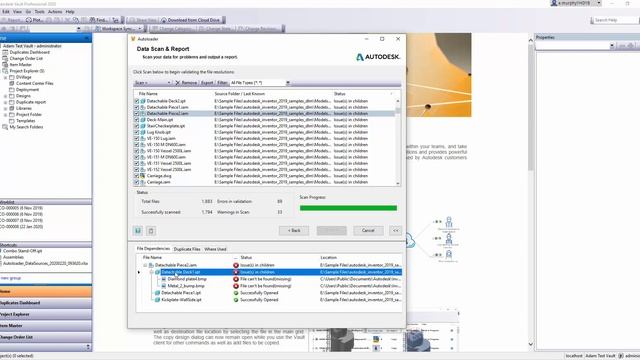The width and height of the screenshot is (640, 360).
Task: Click the red issue icon for Detachable Piece2.iam dependency
Action: (236, 265)
